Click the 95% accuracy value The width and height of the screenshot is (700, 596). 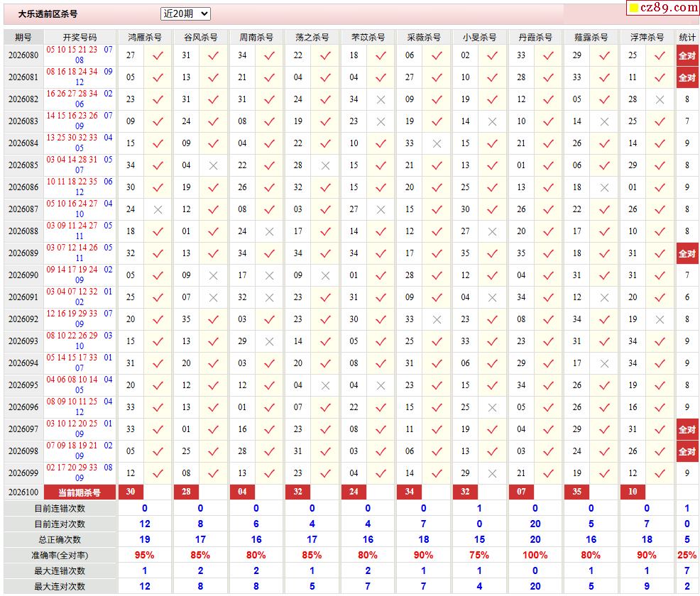pyautogui.click(x=145, y=556)
